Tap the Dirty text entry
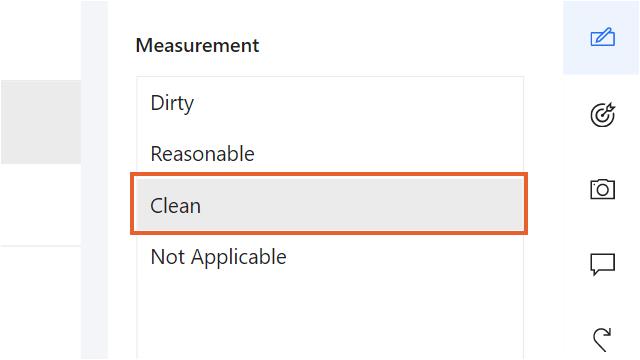This screenshot has height=360, width=640. (172, 103)
